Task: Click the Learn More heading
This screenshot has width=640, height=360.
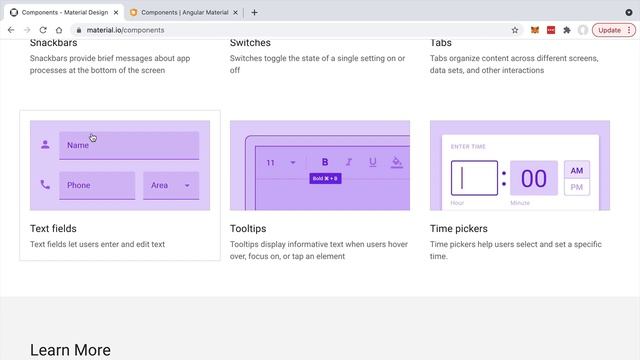Action: 70,350
